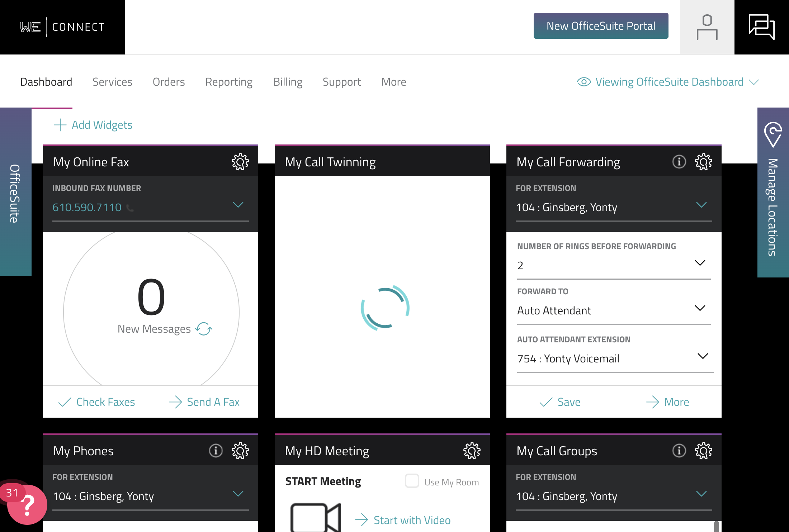Open Viewing OfficeSuite Dashboard selector

point(668,82)
